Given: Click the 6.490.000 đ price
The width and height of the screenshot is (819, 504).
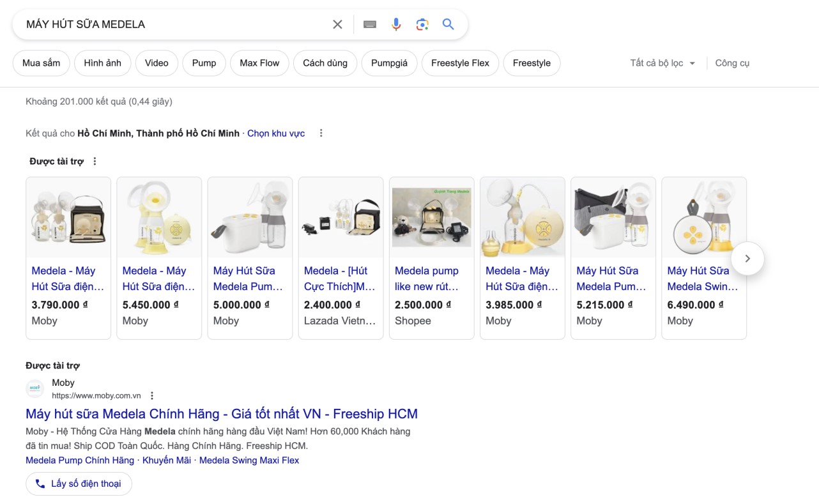Looking at the screenshot, I should 697,305.
